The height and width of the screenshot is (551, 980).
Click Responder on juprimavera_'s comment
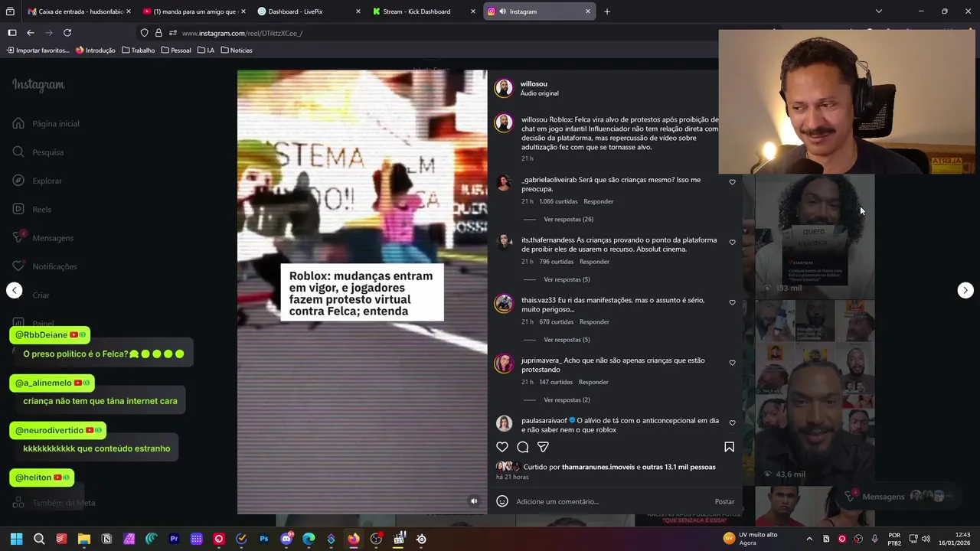click(x=593, y=383)
